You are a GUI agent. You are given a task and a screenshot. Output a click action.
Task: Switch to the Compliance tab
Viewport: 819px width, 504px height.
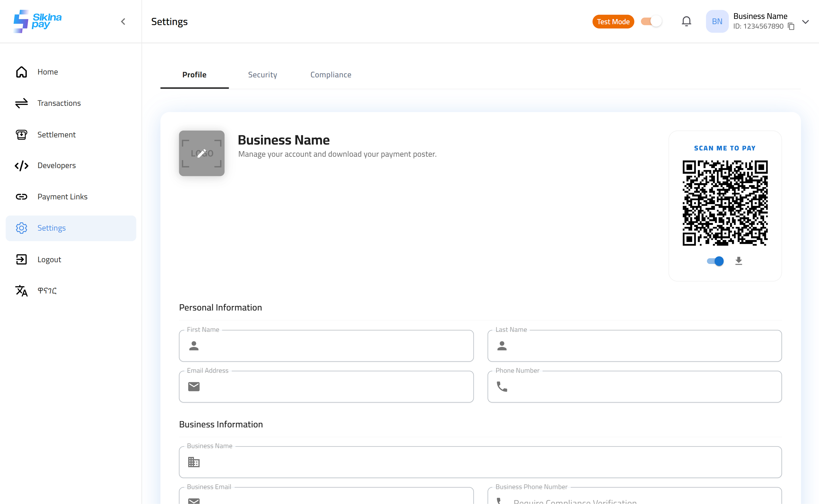(x=331, y=75)
